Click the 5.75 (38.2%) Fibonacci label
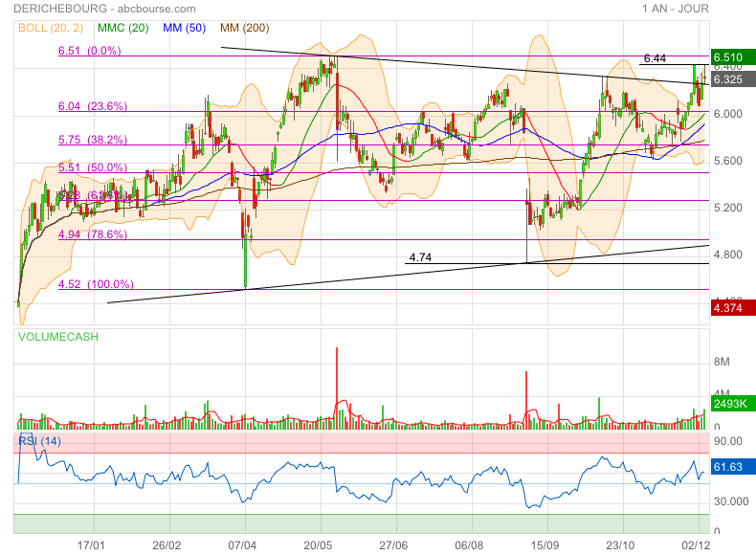The height and width of the screenshot is (555, 756). pyautogui.click(x=93, y=140)
